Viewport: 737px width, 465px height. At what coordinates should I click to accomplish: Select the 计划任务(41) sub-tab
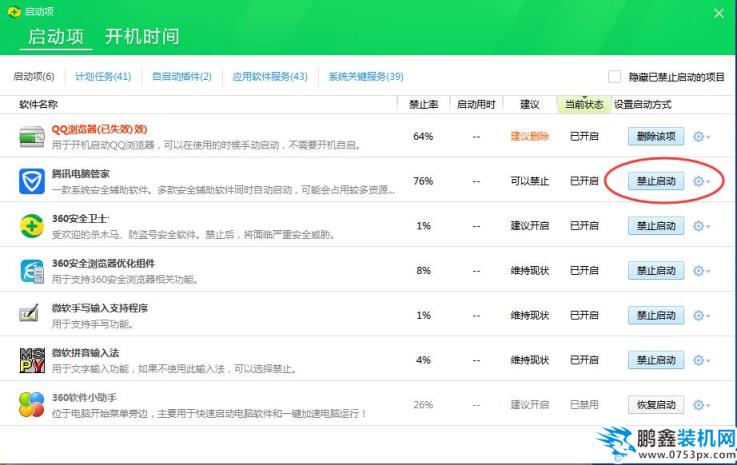coord(103,76)
